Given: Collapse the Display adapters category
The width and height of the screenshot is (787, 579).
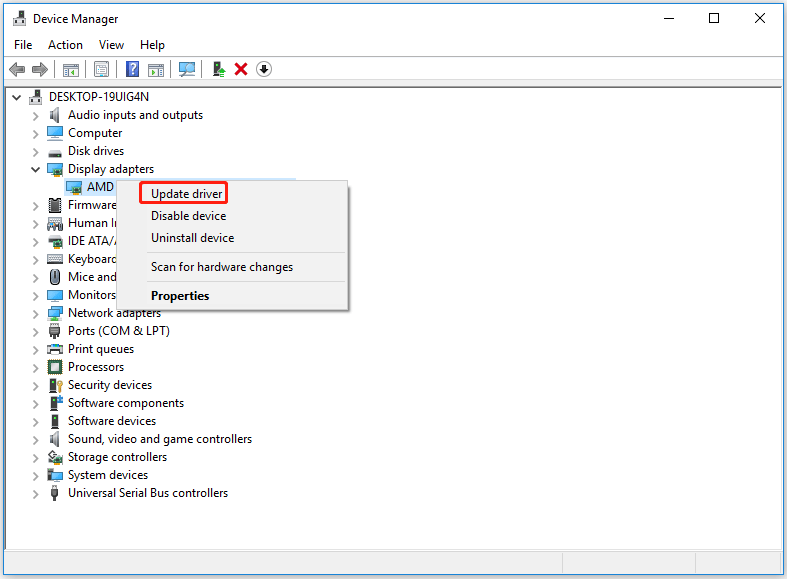Looking at the screenshot, I should (36, 169).
